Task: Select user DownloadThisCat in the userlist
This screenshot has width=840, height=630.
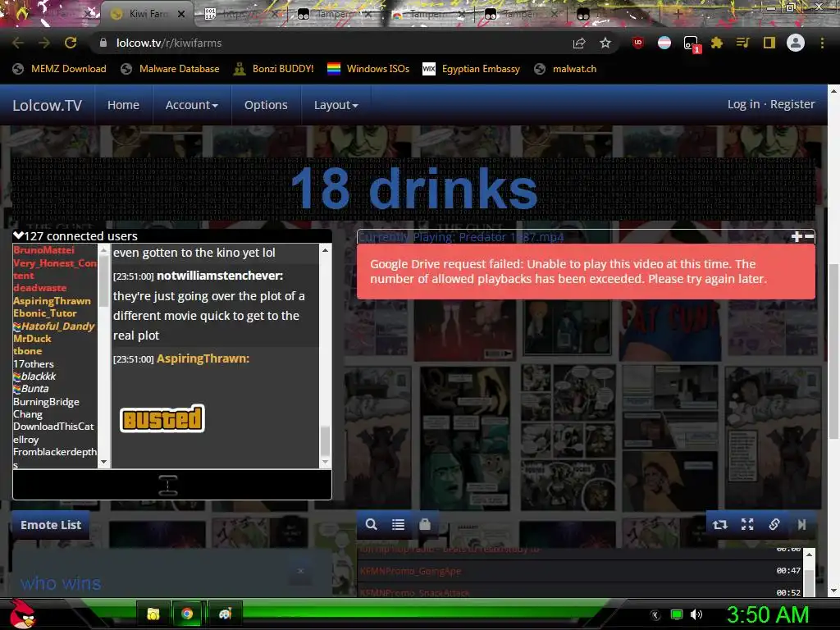Action: click(x=53, y=427)
